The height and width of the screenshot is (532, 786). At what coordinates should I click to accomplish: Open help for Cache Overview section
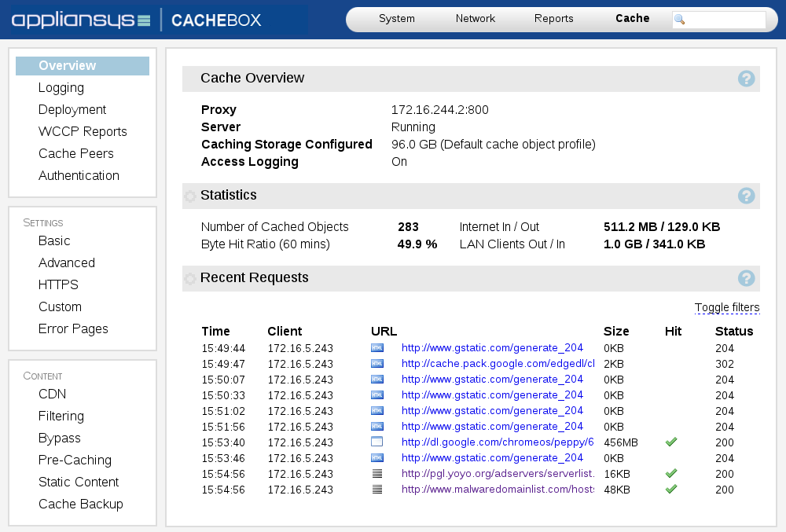pyautogui.click(x=746, y=79)
